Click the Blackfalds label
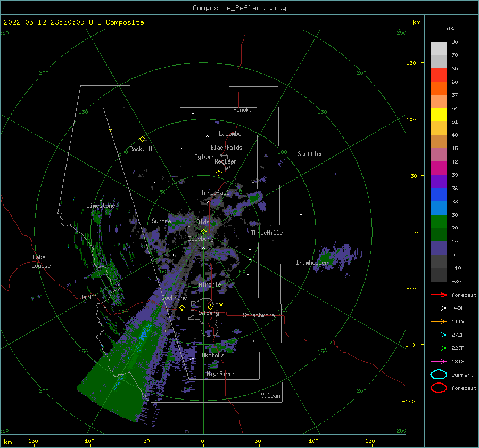The image size is (479, 448). click(226, 148)
